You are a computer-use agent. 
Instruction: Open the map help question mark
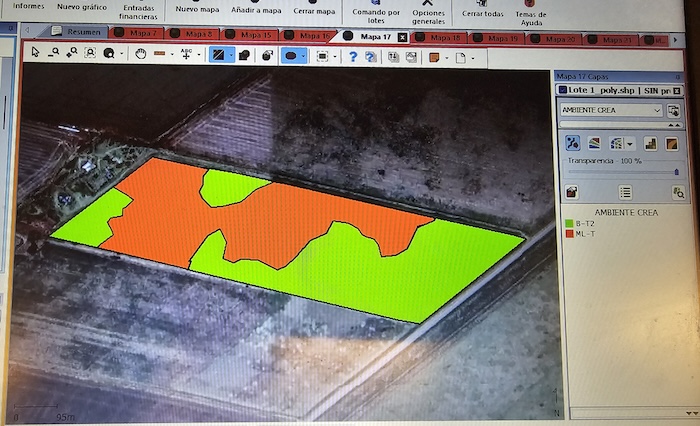pos(352,57)
